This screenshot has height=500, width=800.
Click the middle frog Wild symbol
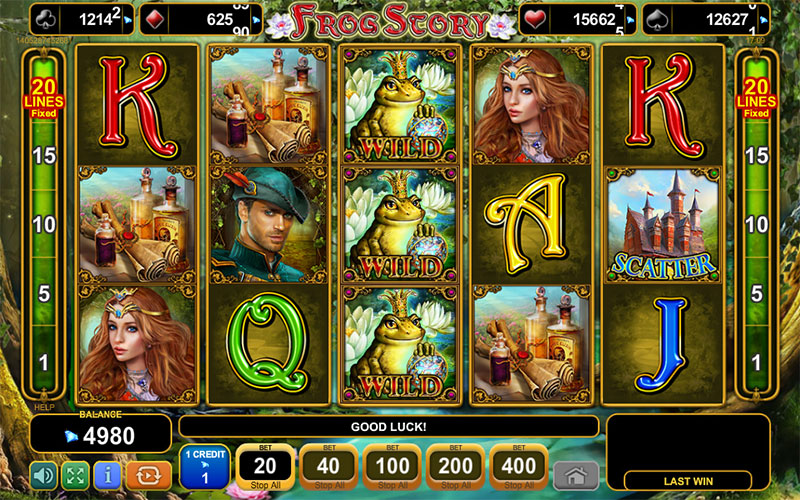[x=400, y=225]
